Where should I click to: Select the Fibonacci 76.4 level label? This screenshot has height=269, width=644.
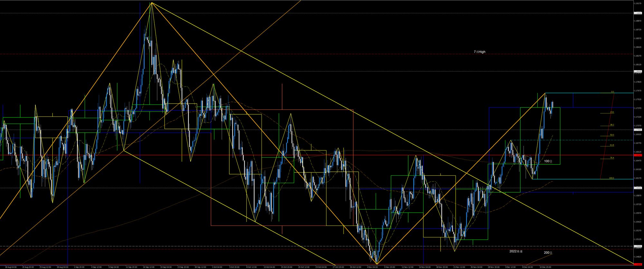612,158
